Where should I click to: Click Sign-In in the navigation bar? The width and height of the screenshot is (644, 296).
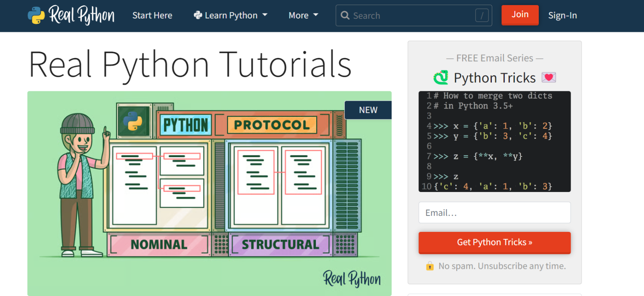[x=562, y=16]
